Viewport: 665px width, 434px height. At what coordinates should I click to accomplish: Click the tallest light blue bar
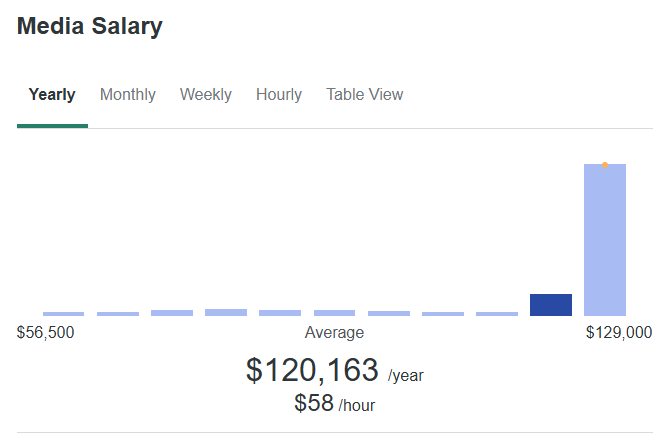[x=605, y=240]
